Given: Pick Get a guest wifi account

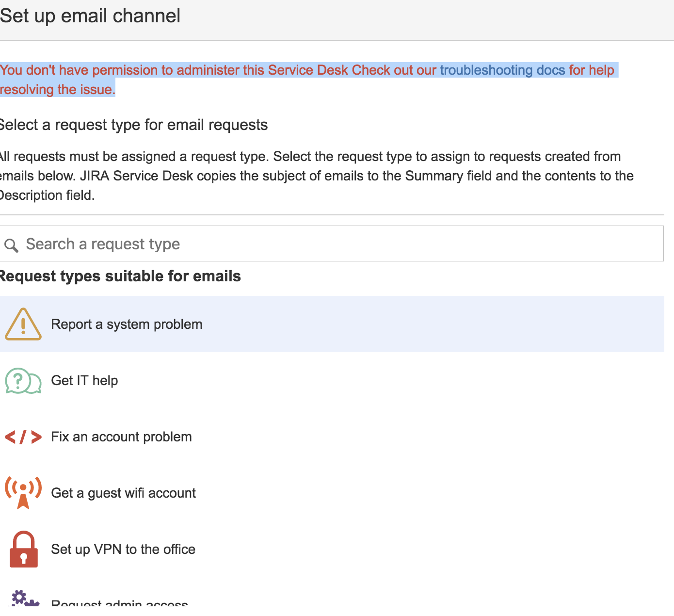Looking at the screenshot, I should 332,493.
